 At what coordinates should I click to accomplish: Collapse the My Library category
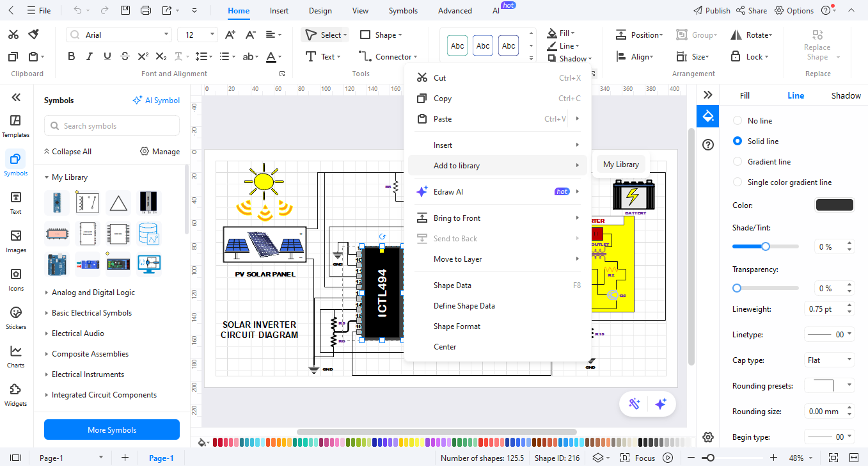pyautogui.click(x=66, y=177)
